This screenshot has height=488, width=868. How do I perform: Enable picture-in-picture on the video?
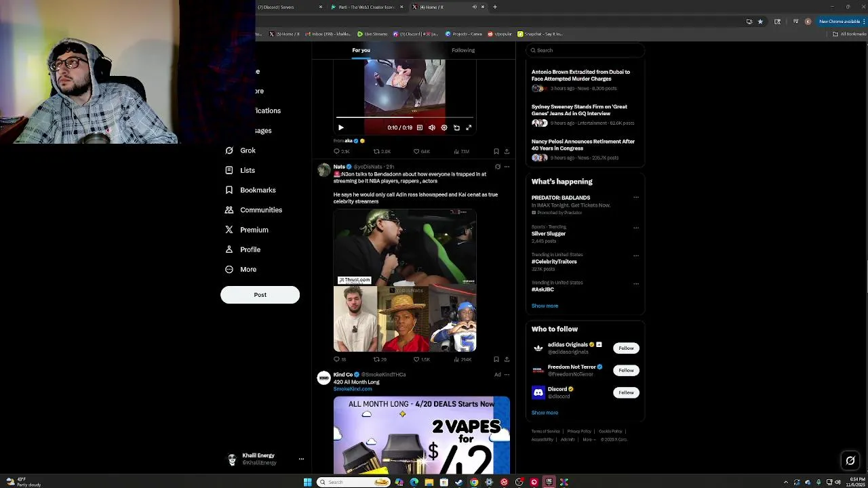click(456, 127)
